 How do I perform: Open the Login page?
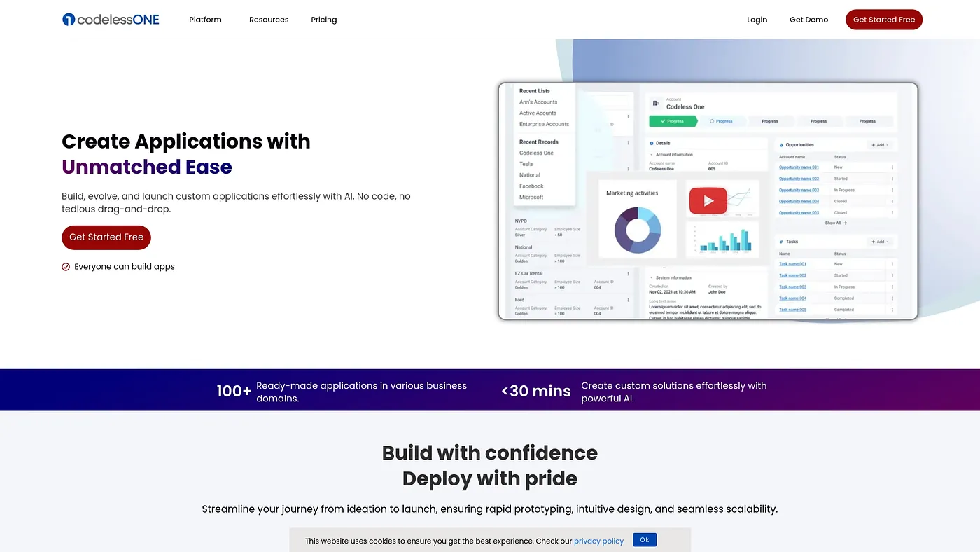(757, 20)
